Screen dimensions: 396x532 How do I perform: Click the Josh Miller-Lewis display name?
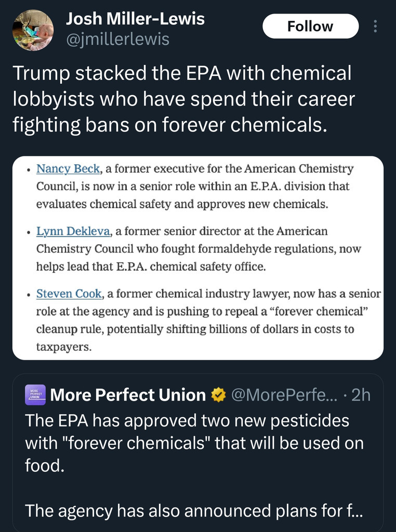pos(135,19)
